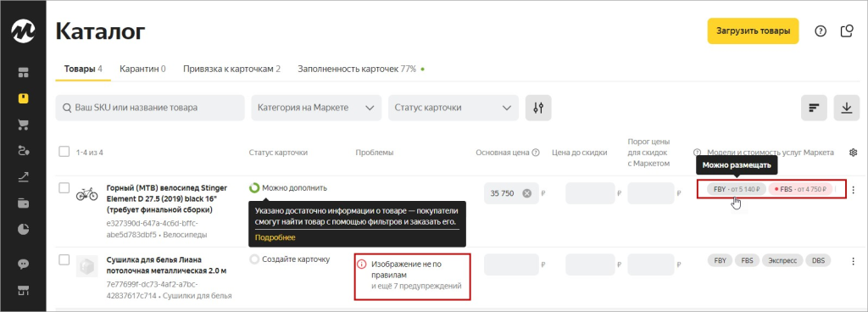Open the Подробнее link in tooltip
The width and height of the screenshot is (868, 312).
point(275,237)
